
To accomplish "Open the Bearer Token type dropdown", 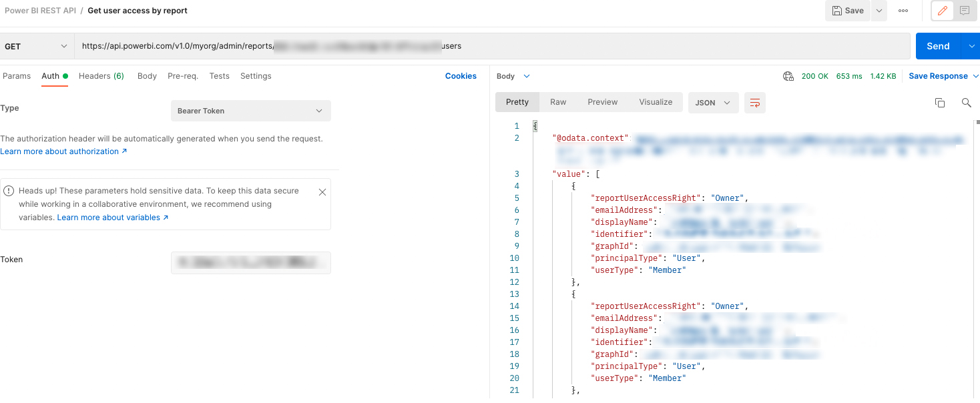I will tap(250, 111).
